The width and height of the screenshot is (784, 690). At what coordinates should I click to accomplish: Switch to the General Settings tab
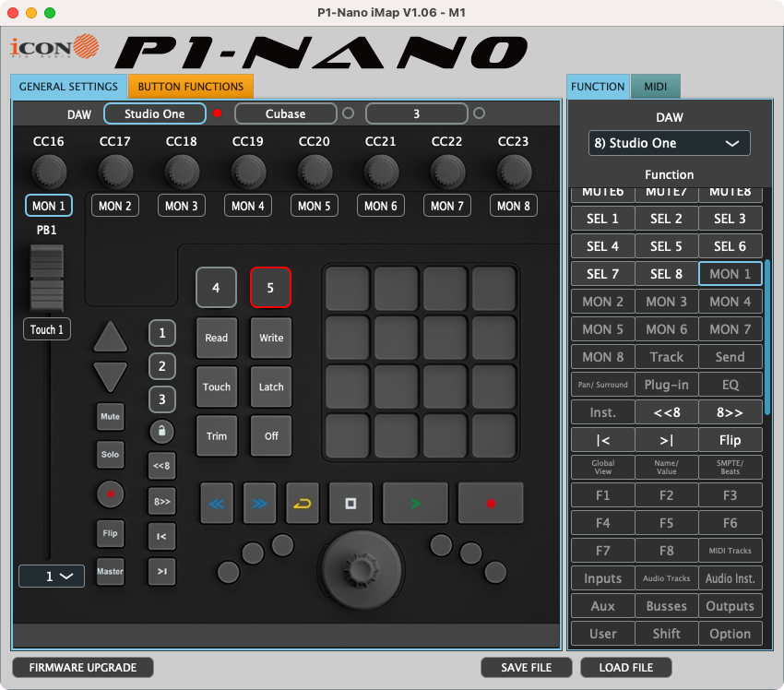tap(68, 87)
